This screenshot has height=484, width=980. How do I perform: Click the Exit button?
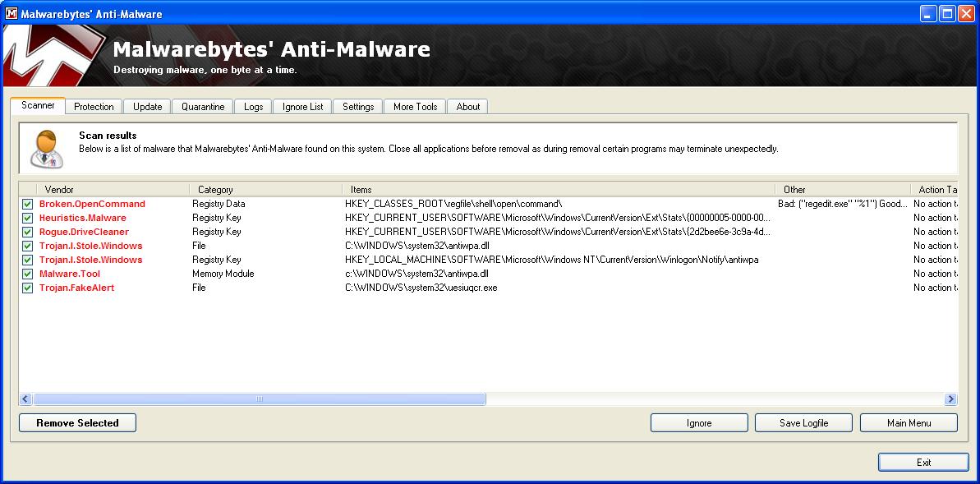click(x=924, y=463)
